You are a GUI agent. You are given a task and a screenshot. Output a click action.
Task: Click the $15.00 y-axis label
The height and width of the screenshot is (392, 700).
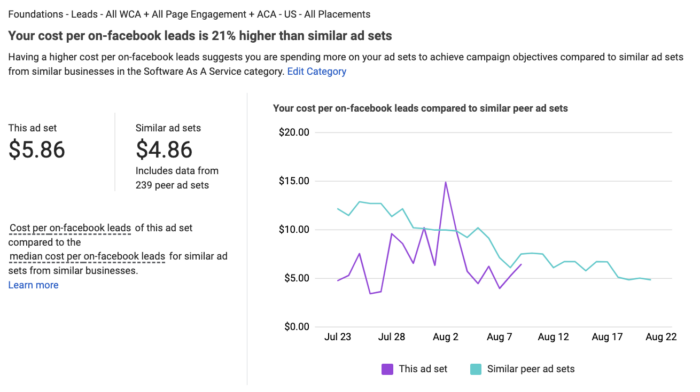point(294,181)
